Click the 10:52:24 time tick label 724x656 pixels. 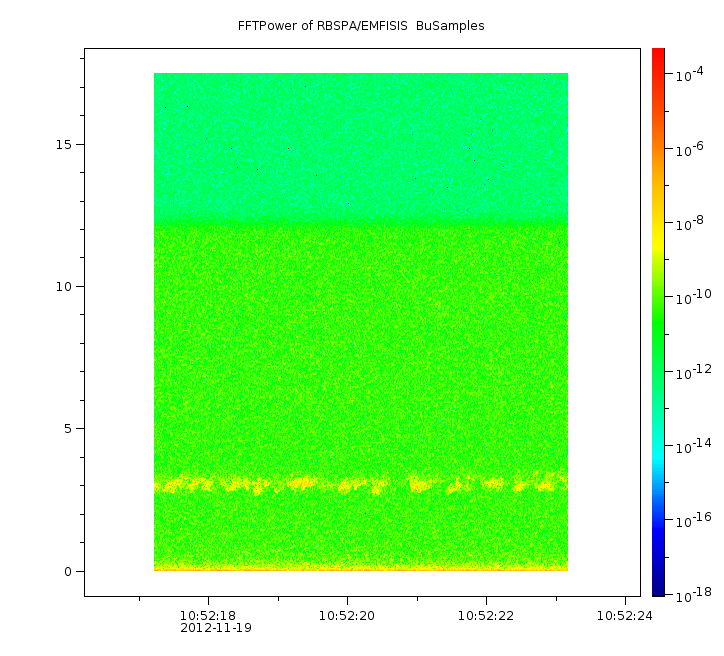[x=625, y=615]
